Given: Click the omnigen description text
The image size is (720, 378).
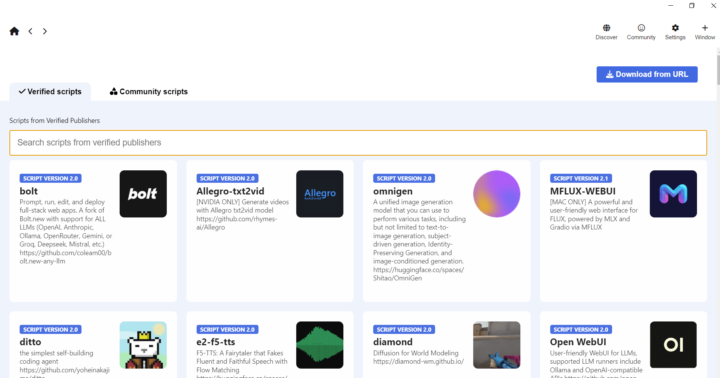Looking at the screenshot, I should coord(419,240).
